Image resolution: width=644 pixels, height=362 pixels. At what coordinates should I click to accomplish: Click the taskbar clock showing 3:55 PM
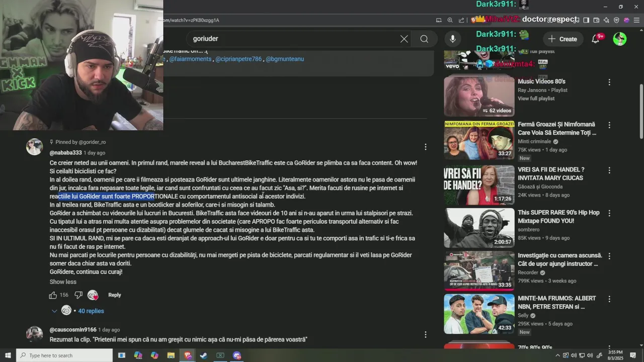[615, 355]
